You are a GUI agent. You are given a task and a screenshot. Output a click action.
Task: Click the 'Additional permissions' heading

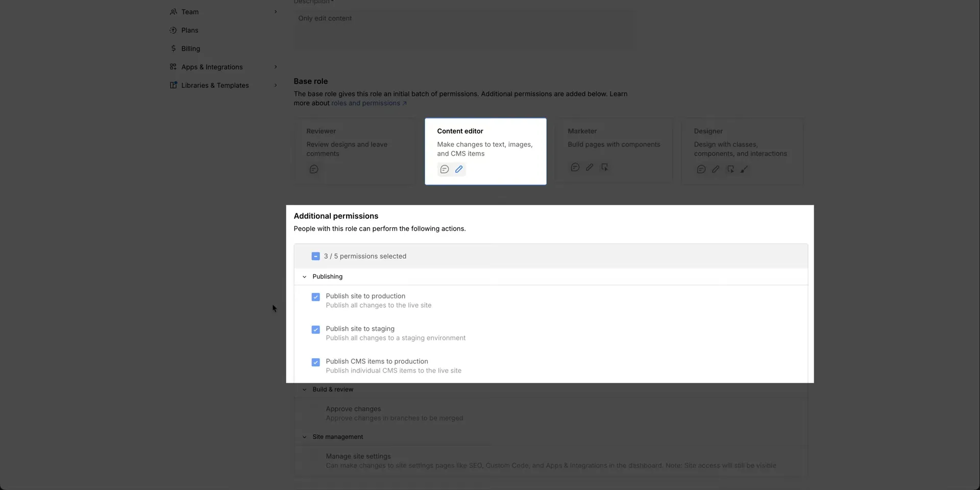[x=336, y=216]
